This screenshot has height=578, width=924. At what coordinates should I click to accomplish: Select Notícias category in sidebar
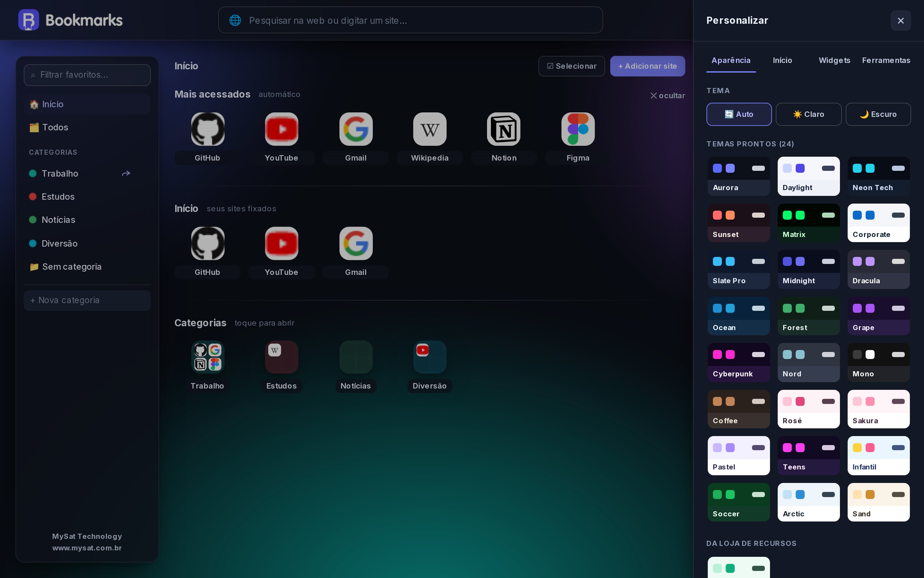[87, 220]
